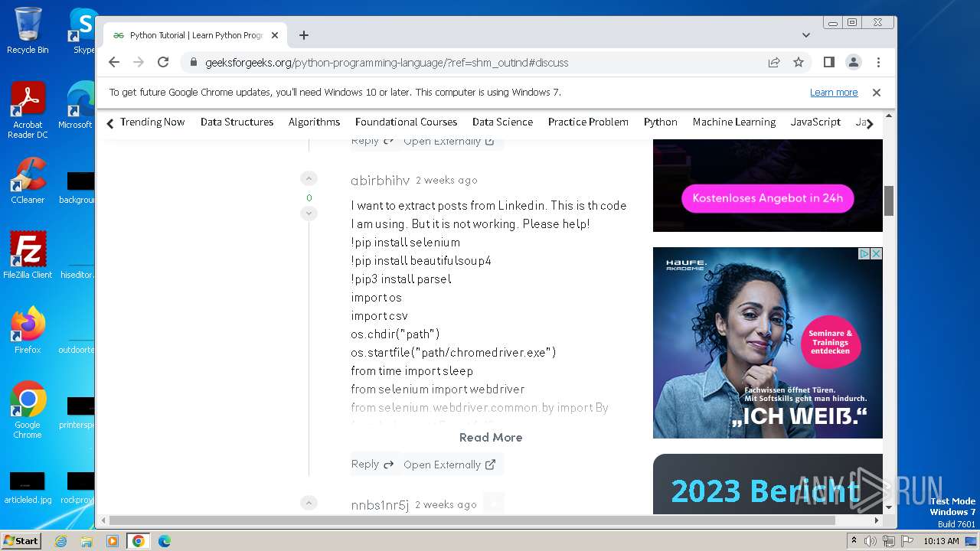
Task: Open the tab search chevron
Action: (x=805, y=35)
